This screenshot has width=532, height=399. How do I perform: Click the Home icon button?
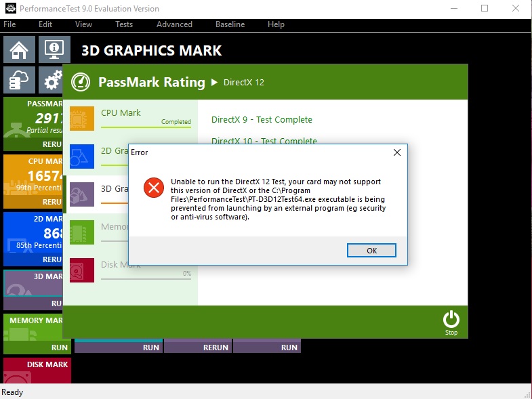19,51
